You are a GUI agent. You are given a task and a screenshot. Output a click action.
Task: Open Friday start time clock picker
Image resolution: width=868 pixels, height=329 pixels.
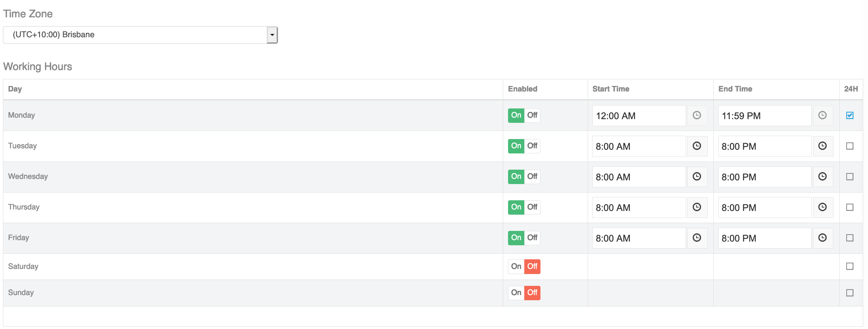pyautogui.click(x=697, y=238)
